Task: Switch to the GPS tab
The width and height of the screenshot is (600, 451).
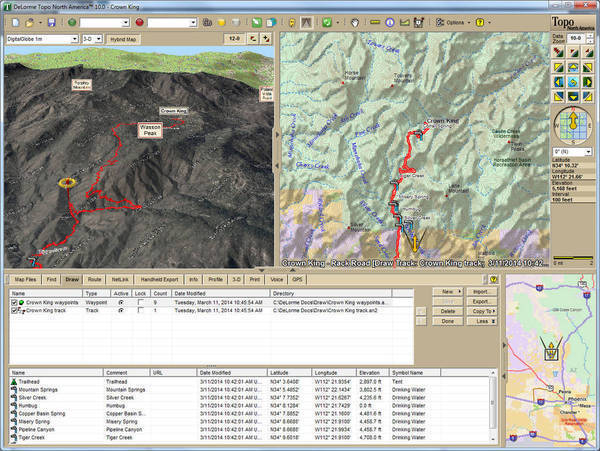Action: 297,280
